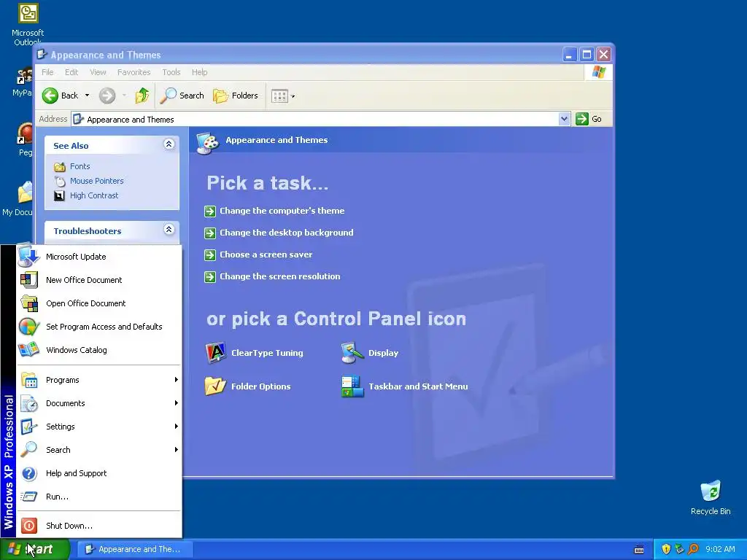Image resolution: width=747 pixels, height=560 pixels.
Task: Open the Edit menu
Action: [x=71, y=72]
